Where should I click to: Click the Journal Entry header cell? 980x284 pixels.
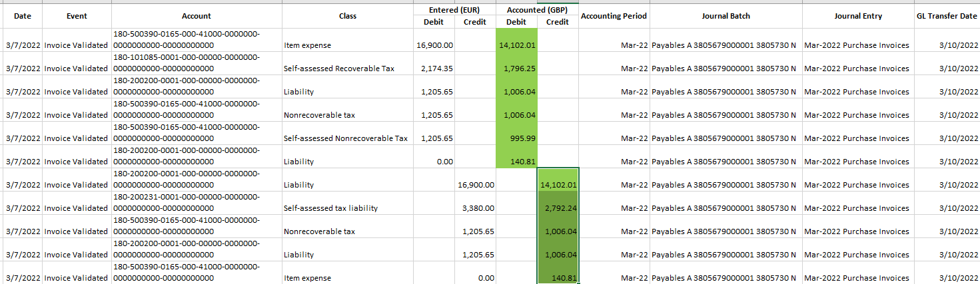coord(858,16)
